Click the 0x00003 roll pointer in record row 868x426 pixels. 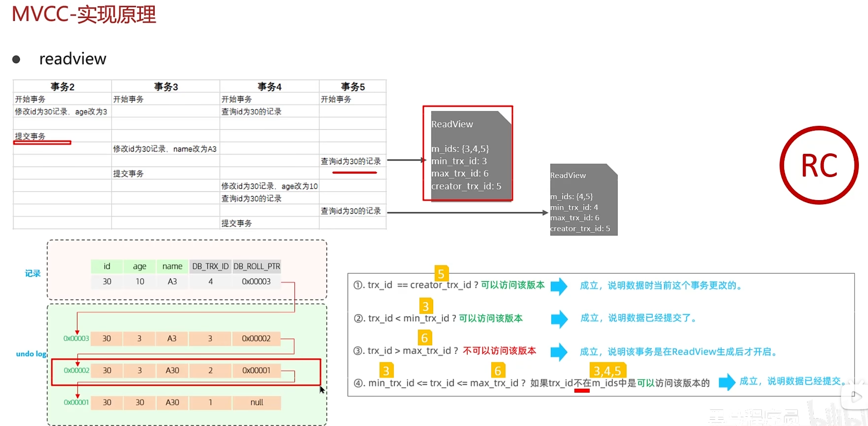[x=256, y=281]
